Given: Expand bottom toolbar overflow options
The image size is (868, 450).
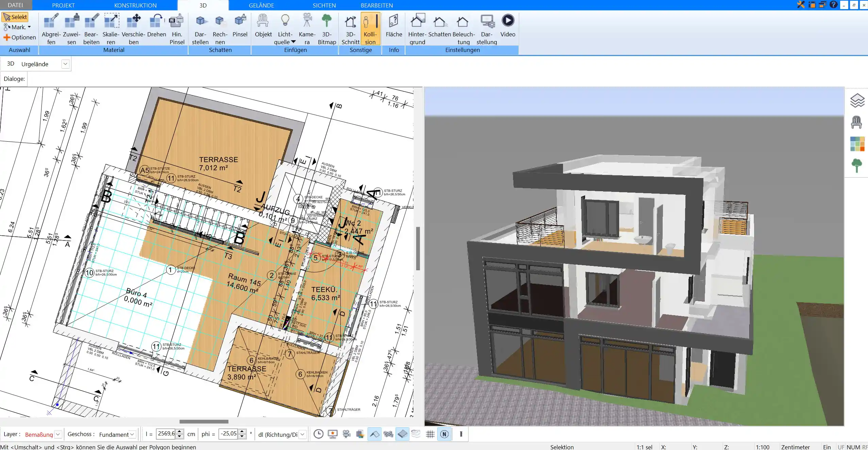Looking at the screenshot, I should (x=461, y=434).
